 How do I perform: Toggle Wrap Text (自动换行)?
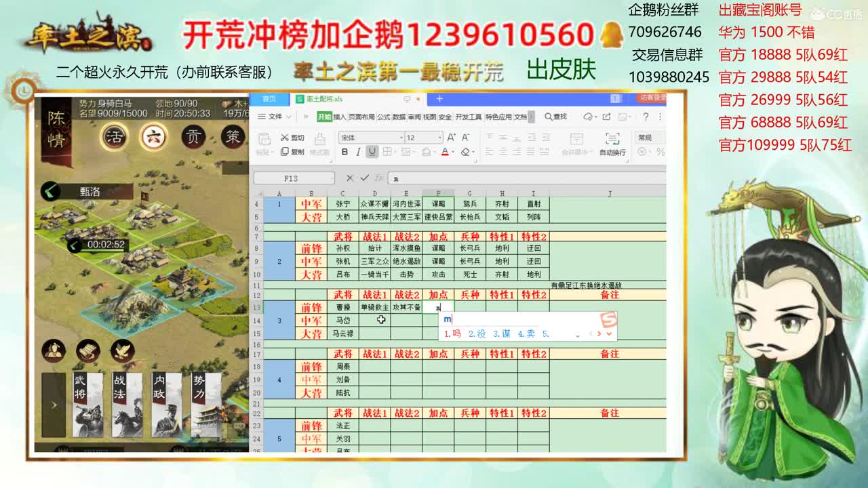[x=612, y=144]
